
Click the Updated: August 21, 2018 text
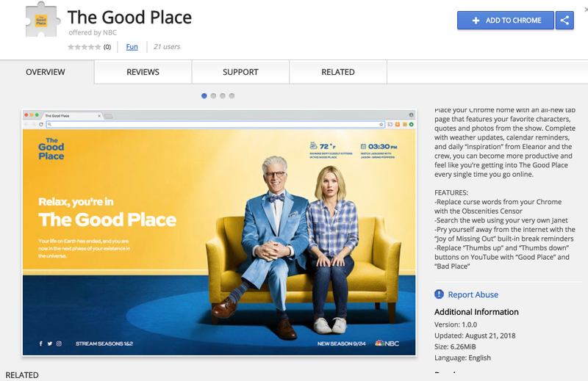click(475, 335)
